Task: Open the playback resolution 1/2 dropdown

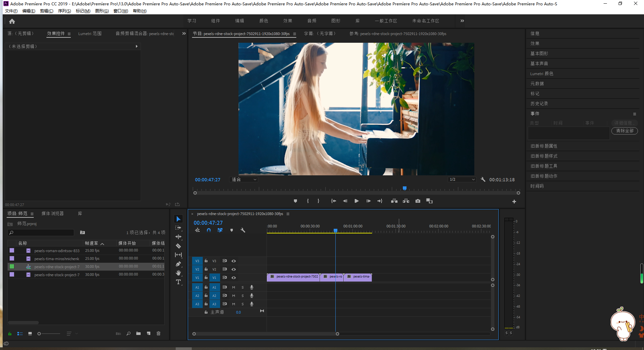Action: click(462, 180)
